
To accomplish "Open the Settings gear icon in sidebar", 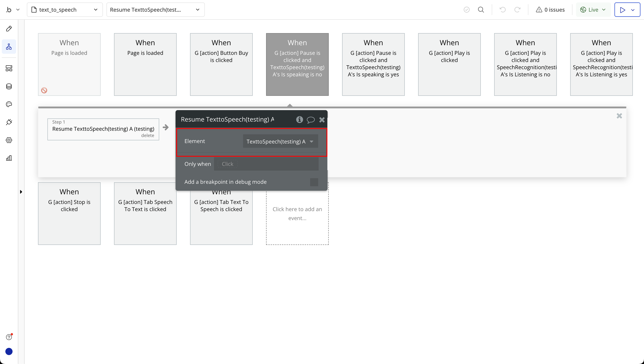I will click(9, 140).
